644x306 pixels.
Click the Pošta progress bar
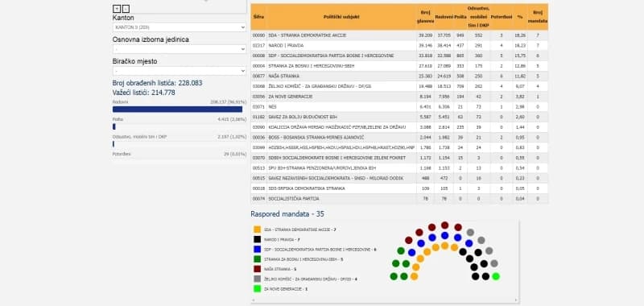coord(114,126)
